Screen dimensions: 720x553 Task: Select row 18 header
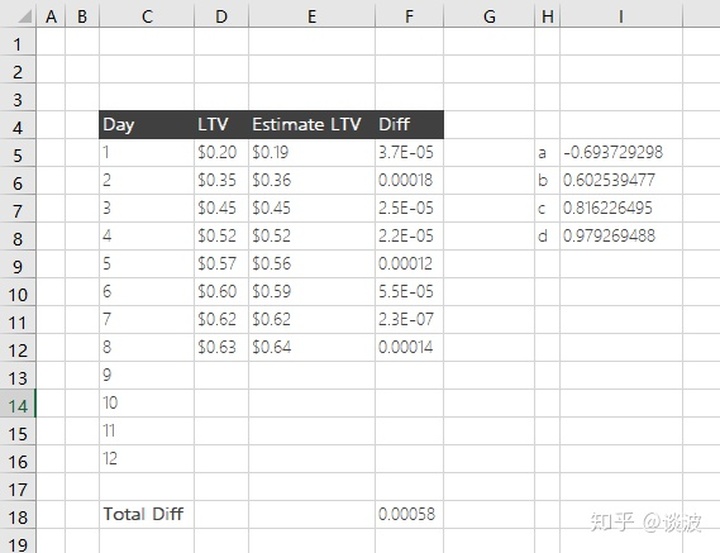(x=18, y=514)
